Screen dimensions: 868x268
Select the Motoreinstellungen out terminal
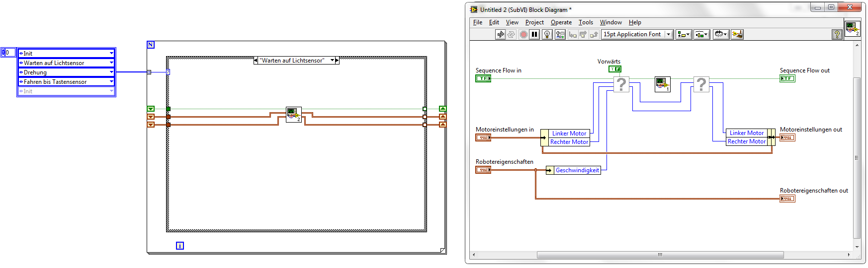[787, 137]
